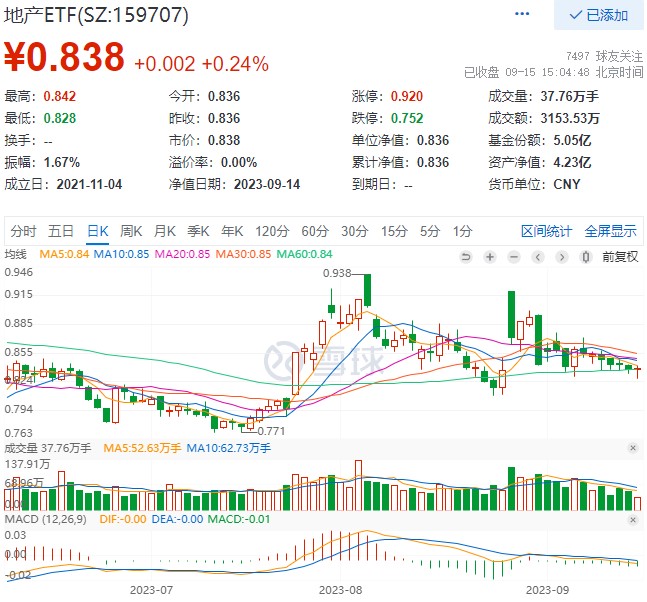This screenshot has width=647, height=602.
Task: Switch to the 120分 chart
Action: point(272,231)
